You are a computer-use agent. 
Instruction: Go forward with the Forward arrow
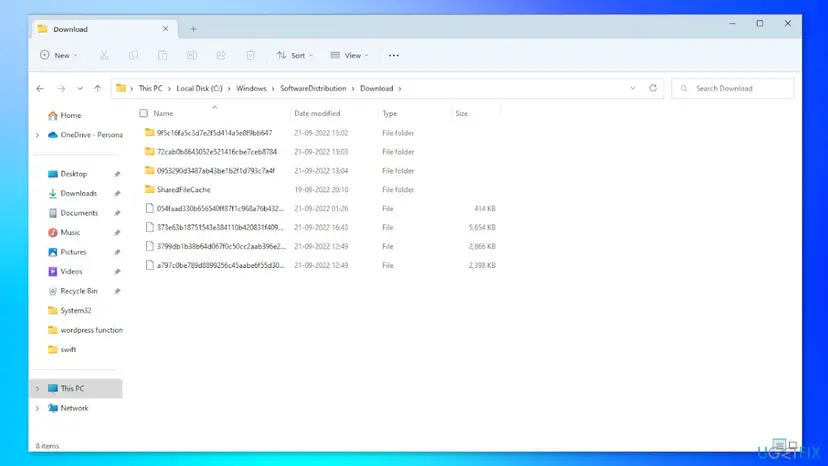(x=61, y=88)
